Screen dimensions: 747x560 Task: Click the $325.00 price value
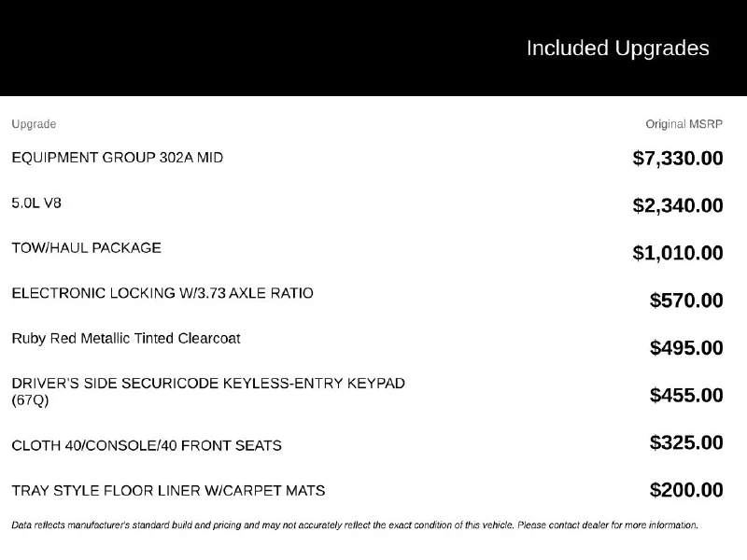(686, 442)
